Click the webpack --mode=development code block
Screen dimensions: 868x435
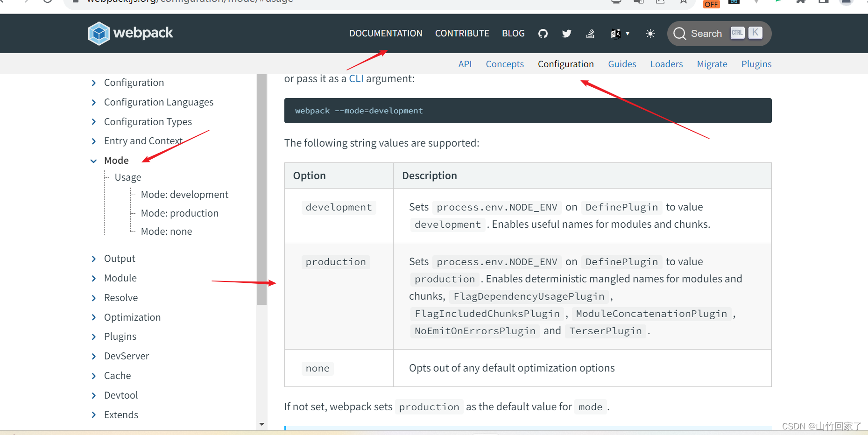[528, 111]
